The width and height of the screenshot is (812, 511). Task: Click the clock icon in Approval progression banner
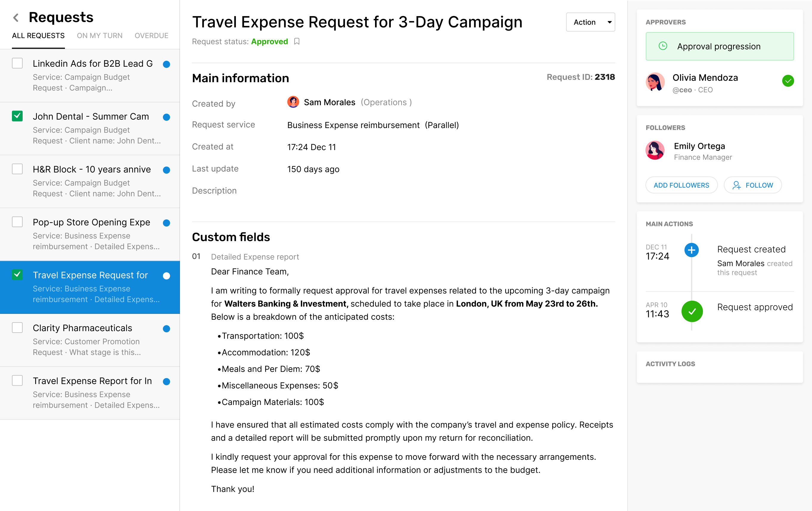[664, 46]
